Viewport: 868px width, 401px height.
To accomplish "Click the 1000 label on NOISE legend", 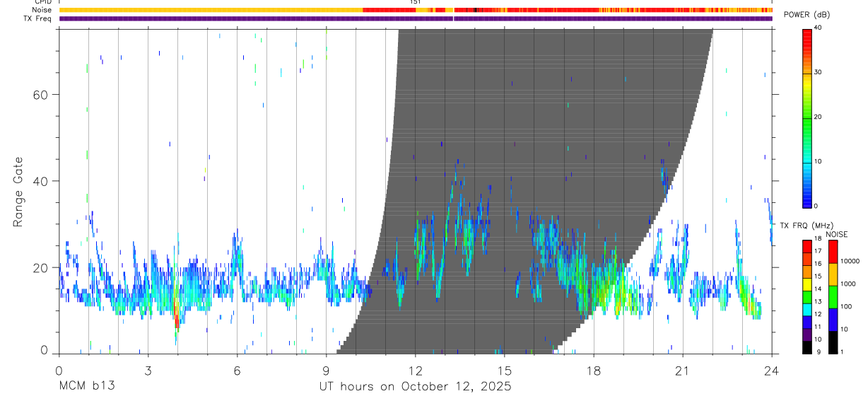I will 847,284.
